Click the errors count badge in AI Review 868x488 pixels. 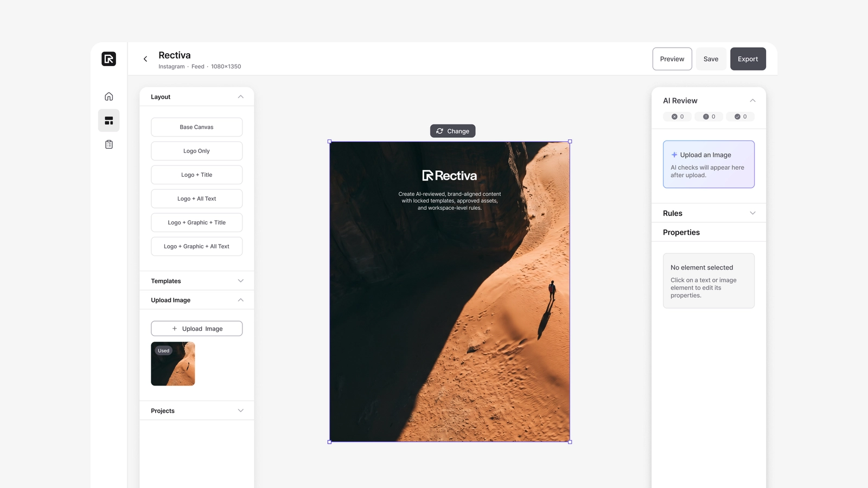click(x=677, y=117)
